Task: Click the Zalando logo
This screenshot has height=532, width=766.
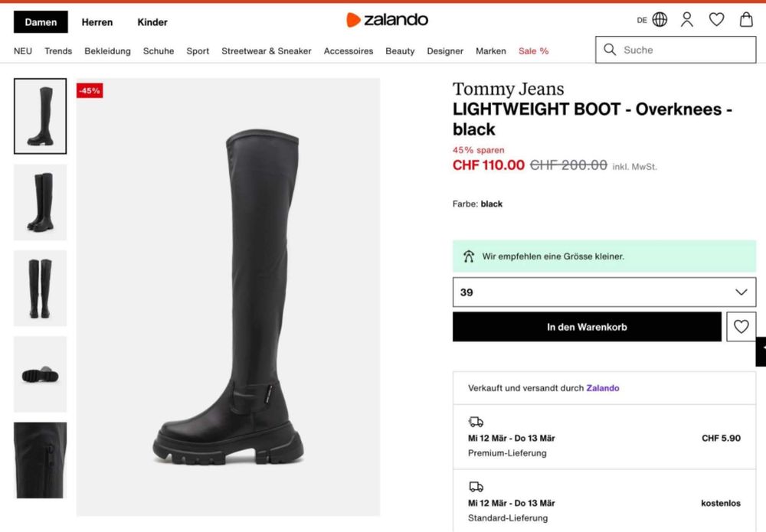Action: [x=387, y=20]
